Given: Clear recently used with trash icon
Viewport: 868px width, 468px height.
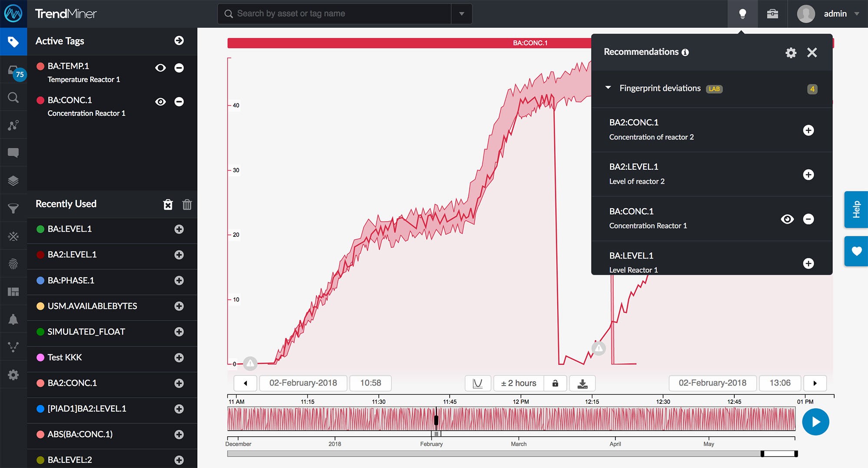Looking at the screenshot, I should [x=187, y=204].
